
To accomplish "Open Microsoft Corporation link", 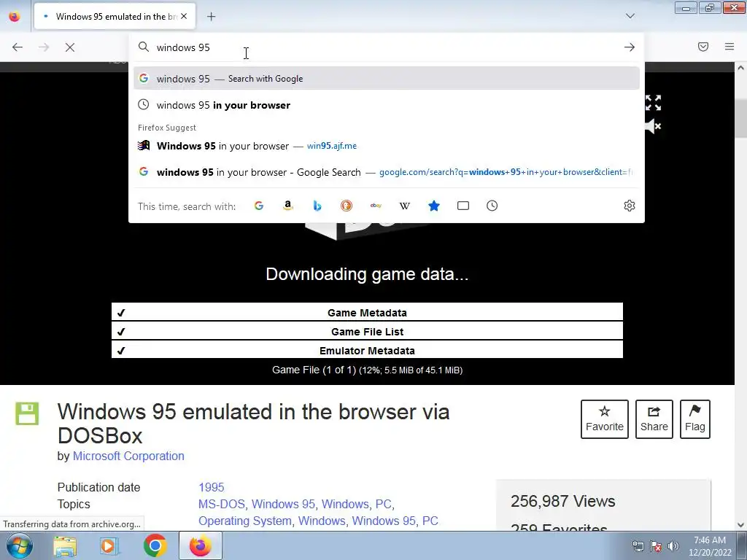I will [x=128, y=456].
